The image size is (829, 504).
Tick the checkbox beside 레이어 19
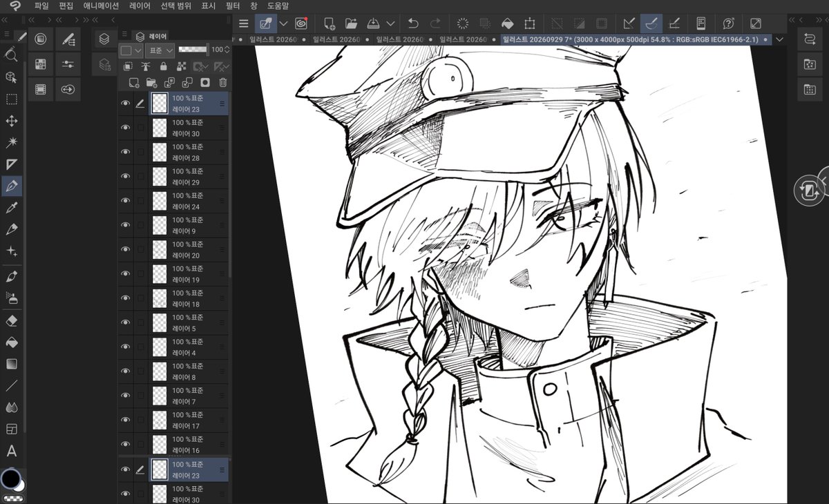pos(141,273)
